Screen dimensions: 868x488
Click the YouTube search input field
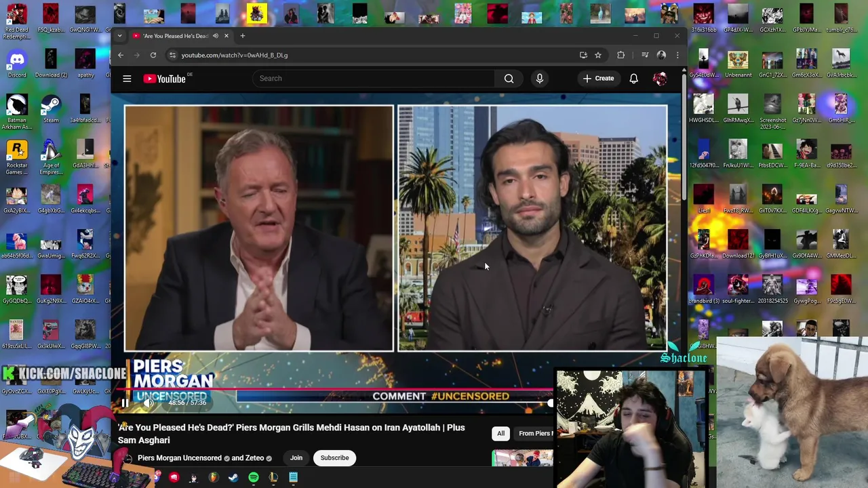[x=373, y=79]
